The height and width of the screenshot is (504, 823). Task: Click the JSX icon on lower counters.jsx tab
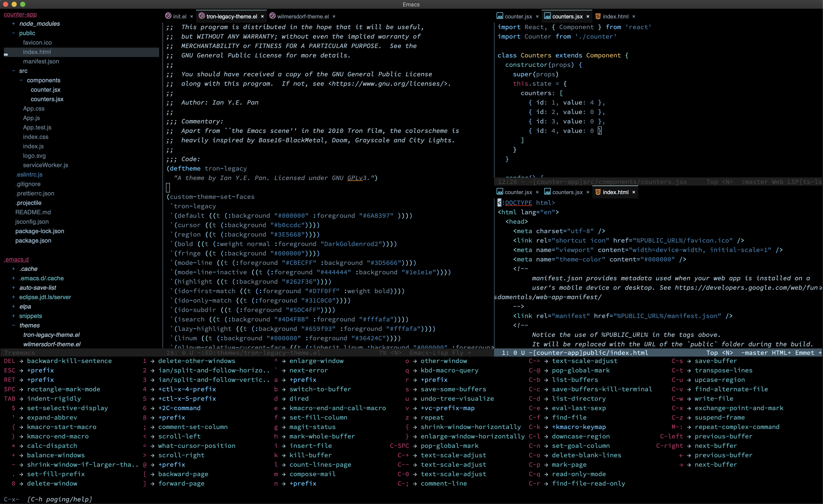tap(547, 192)
